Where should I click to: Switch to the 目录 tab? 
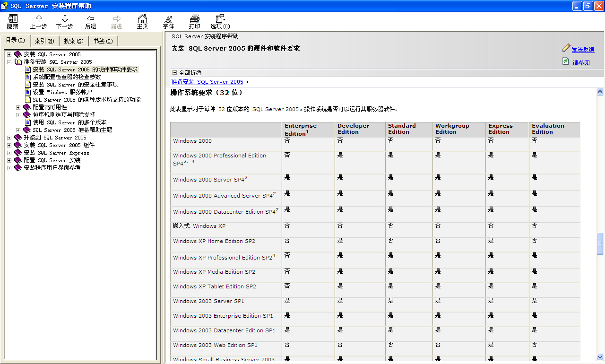16,40
